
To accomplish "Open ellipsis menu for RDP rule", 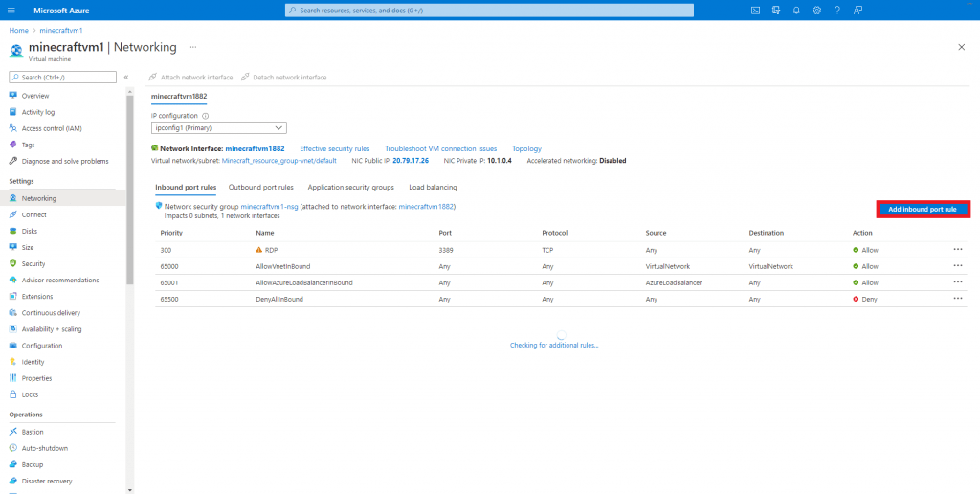I will tap(958, 249).
